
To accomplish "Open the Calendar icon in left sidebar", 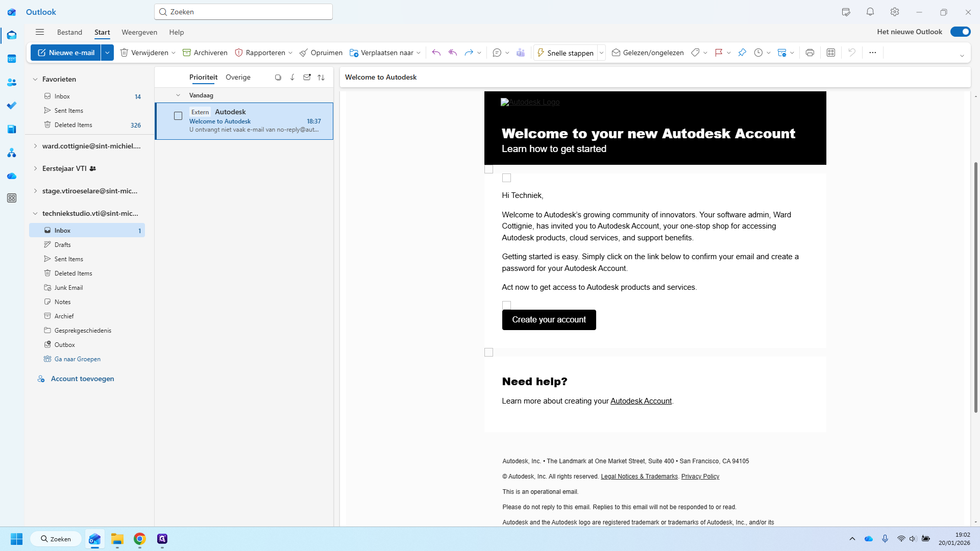I will (12, 59).
